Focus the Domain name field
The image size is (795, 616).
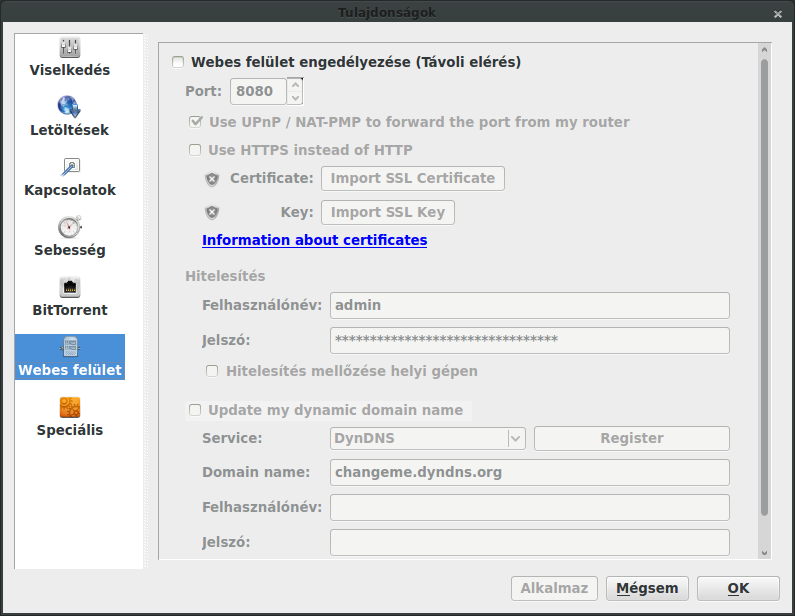coord(530,473)
